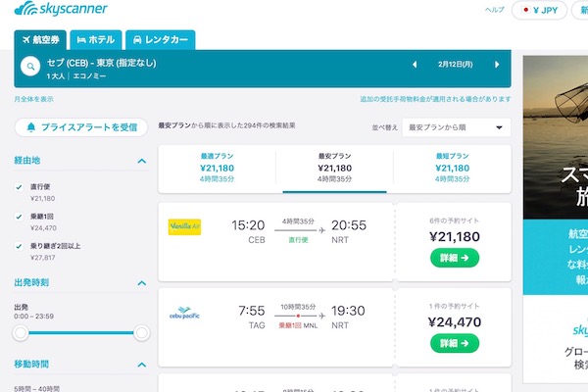Uncheck the 乗り継ぎ2回以上 checkbox
This screenshot has height=392, width=588.
[x=19, y=246]
